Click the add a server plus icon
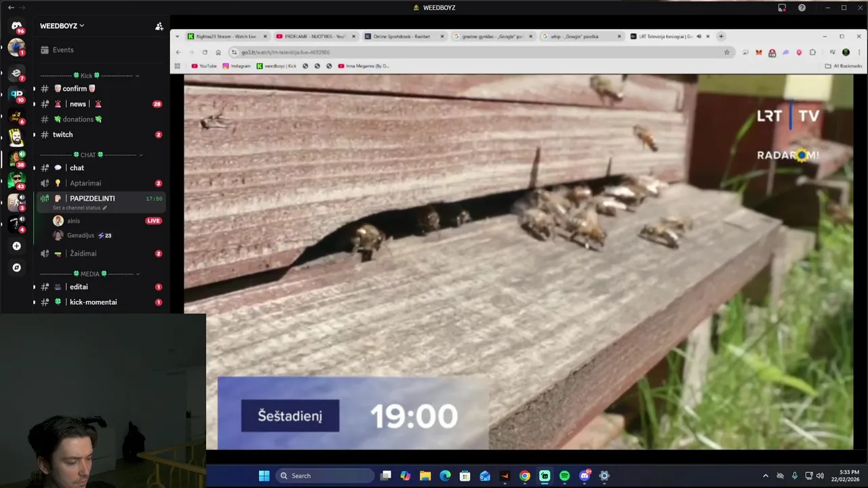Viewport: 868px width, 488px height. [16, 246]
